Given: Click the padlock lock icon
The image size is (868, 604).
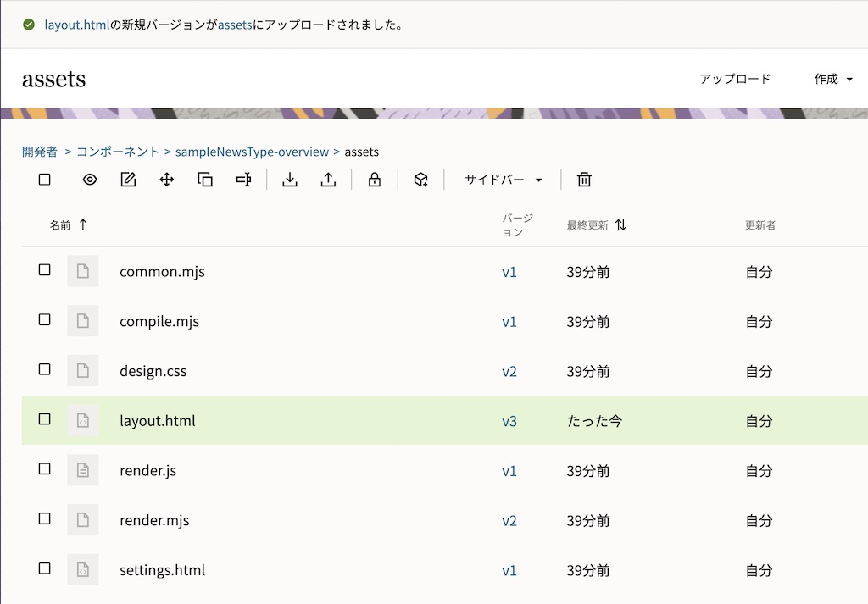Looking at the screenshot, I should click(x=375, y=180).
